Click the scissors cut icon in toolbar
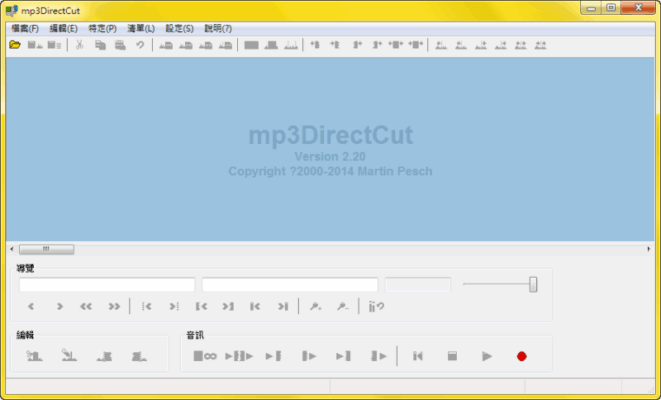Viewport: 661px width, 400px height. coord(79,45)
